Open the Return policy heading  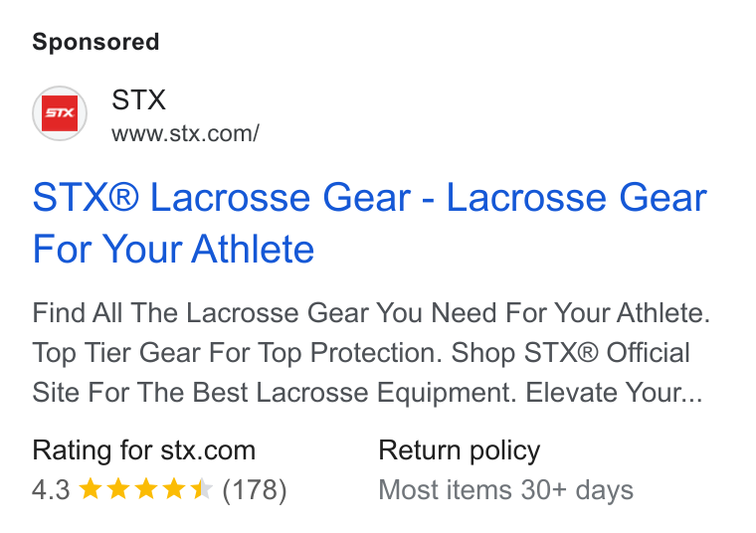tap(459, 451)
